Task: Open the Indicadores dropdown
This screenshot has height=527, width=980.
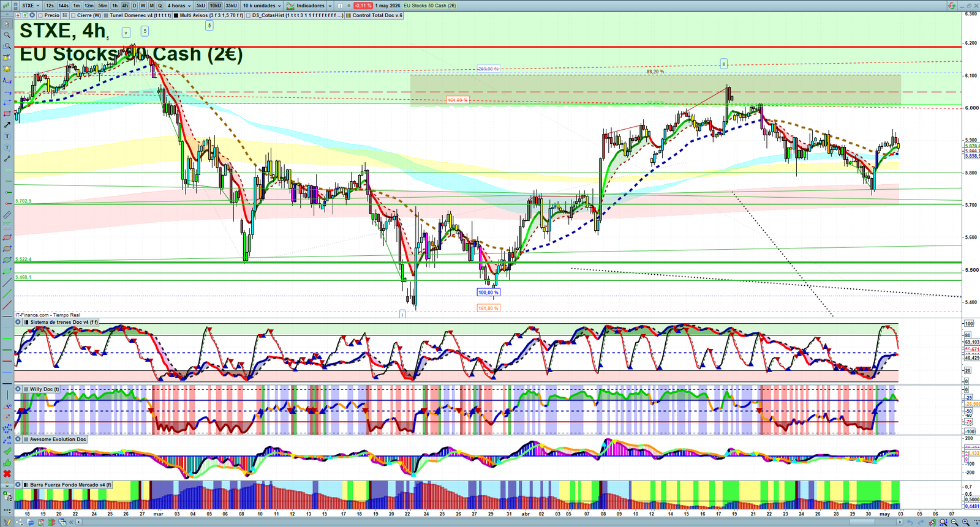Action: tap(304, 6)
